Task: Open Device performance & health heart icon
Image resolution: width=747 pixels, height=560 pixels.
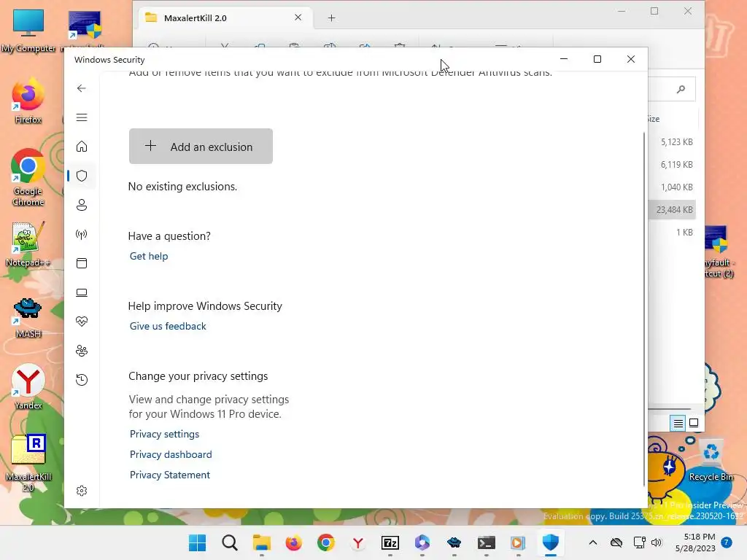Action: click(x=82, y=322)
